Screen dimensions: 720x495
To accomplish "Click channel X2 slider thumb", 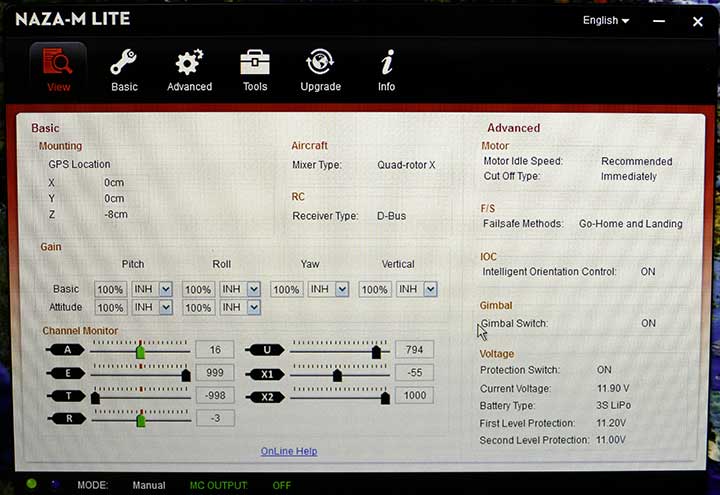I will tap(385, 398).
